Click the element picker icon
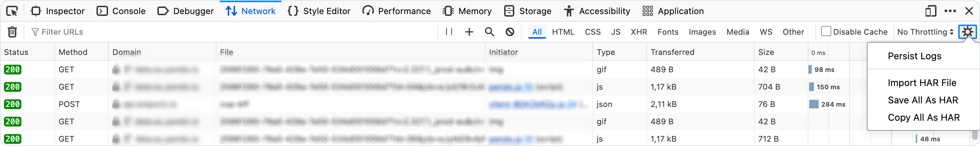This screenshot has width=980, height=146. pos(12,11)
